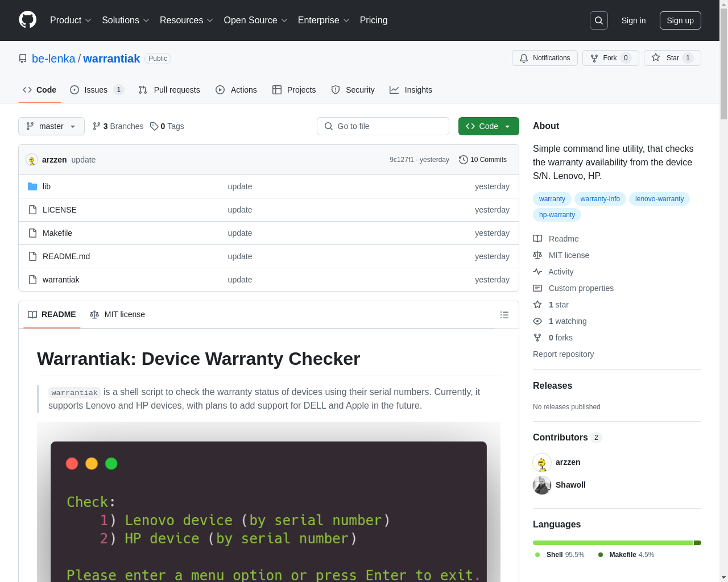Screen dimensions: 728x582
Task: Fork the warrantiak repository
Action: coord(611,58)
